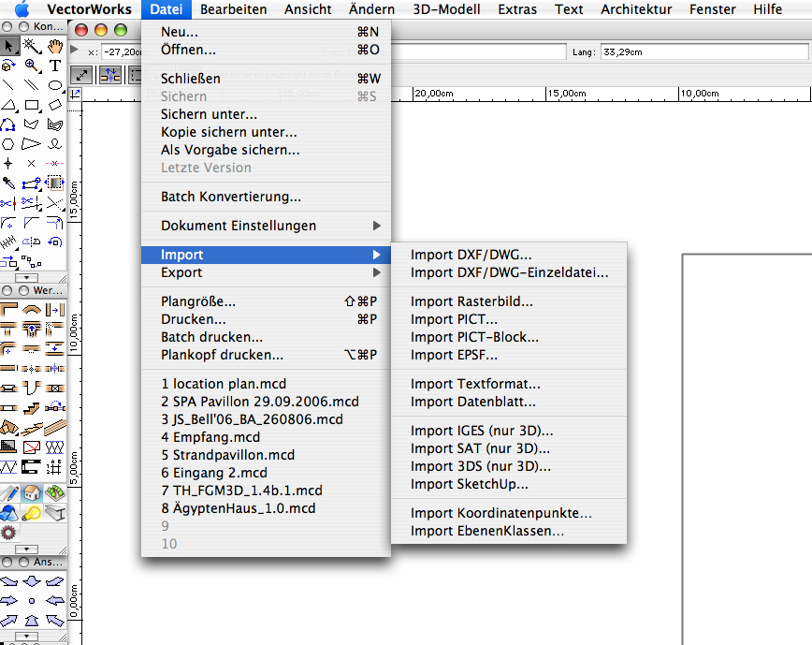Image resolution: width=812 pixels, height=645 pixels.
Task: Select the single line tool
Action: coord(8,85)
